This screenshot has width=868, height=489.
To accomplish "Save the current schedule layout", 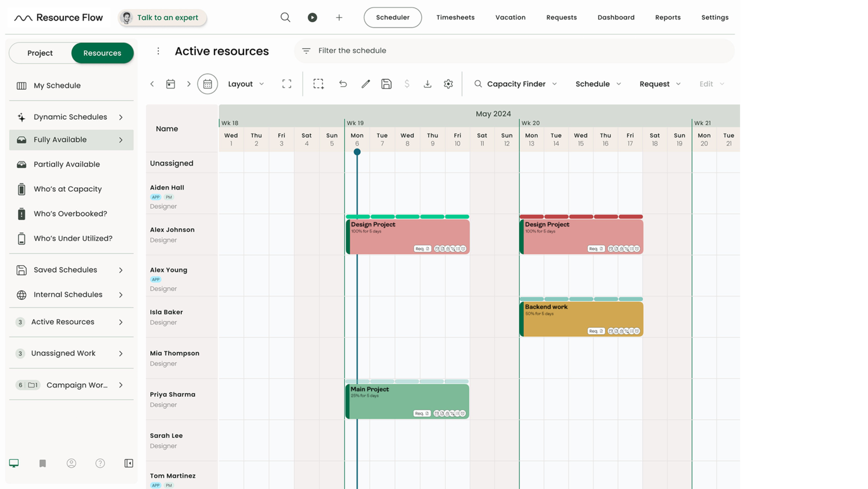I will (x=386, y=83).
